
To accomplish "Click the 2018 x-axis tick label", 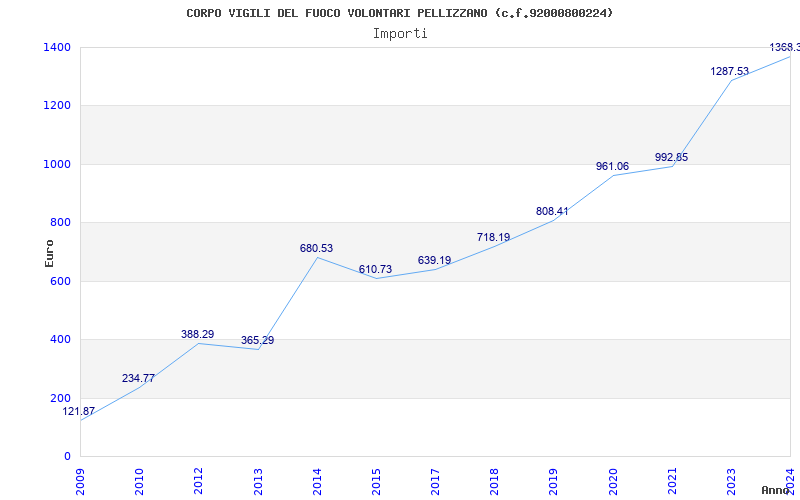I will (x=495, y=481).
